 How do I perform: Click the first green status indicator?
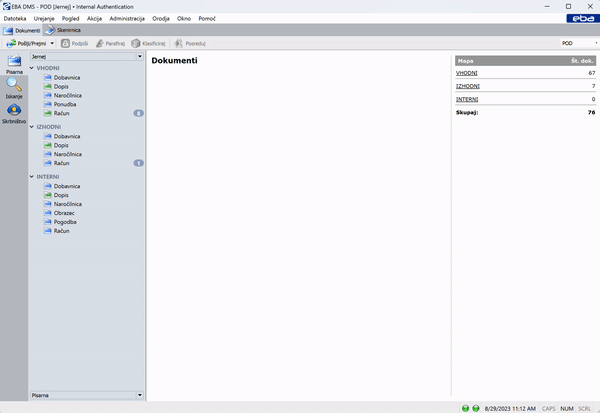click(466, 408)
